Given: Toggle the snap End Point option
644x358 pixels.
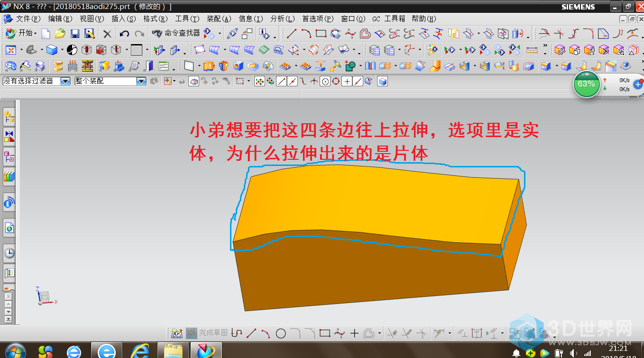Looking at the screenshot, I should (282, 82).
